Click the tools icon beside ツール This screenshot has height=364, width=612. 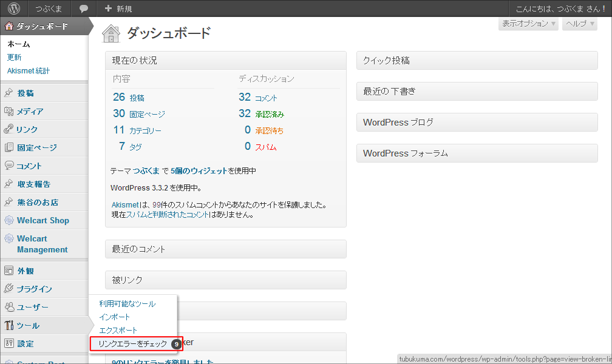tap(8, 325)
